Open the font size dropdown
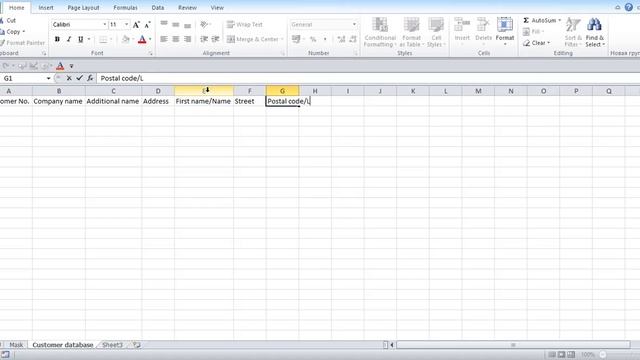The width and height of the screenshot is (640, 360). click(x=127, y=24)
